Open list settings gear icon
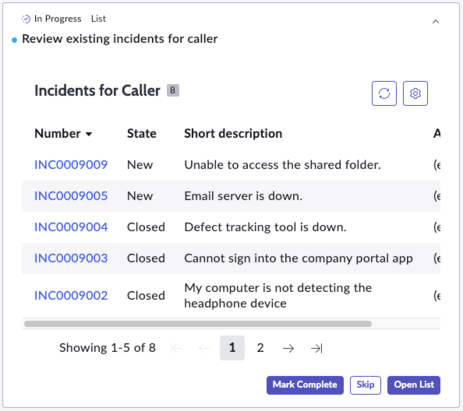The width and height of the screenshot is (463, 411). pos(415,93)
